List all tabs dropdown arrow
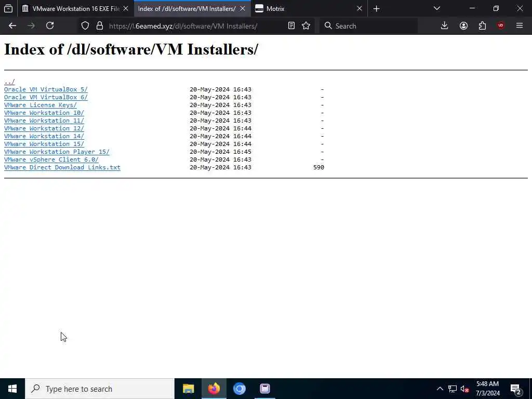Screen dimensions: 532x399 click(x=436, y=8)
